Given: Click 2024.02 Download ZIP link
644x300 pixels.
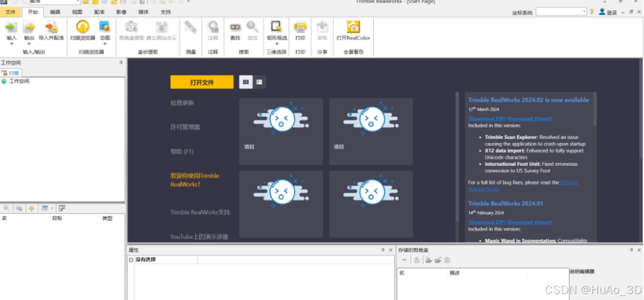Looking at the screenshot, I should click(x=487, y=119).
